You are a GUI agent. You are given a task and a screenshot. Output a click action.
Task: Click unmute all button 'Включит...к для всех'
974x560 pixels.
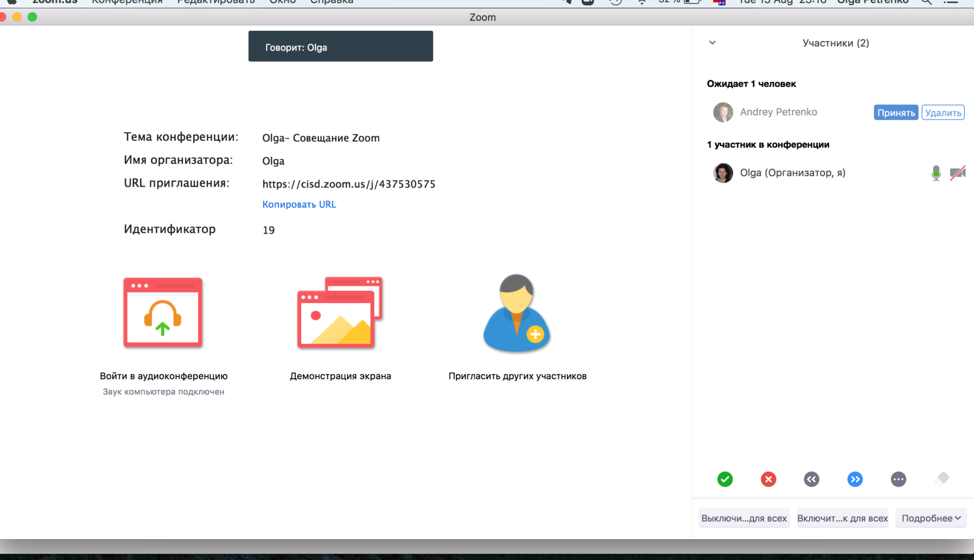[842, 518]
